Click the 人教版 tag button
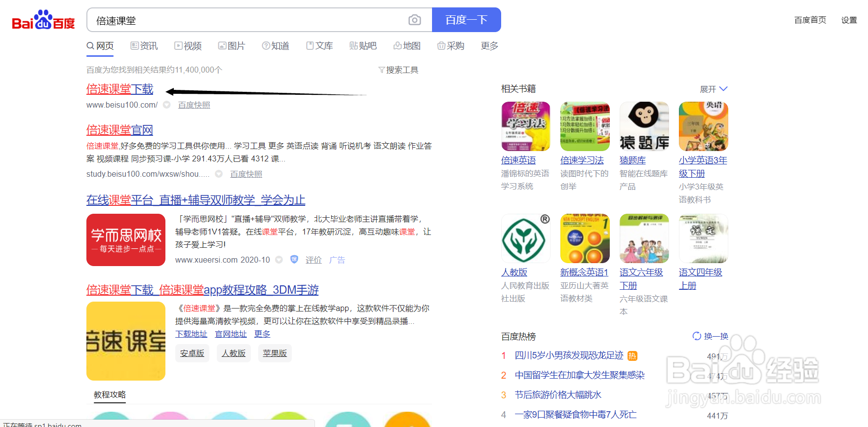 coord(234,353)
